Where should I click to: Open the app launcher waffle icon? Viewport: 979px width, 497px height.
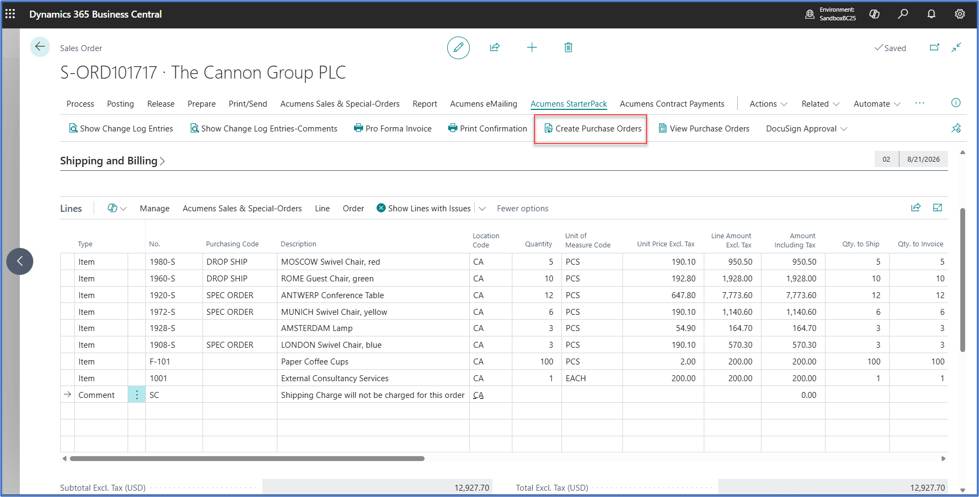coord(11,14)
